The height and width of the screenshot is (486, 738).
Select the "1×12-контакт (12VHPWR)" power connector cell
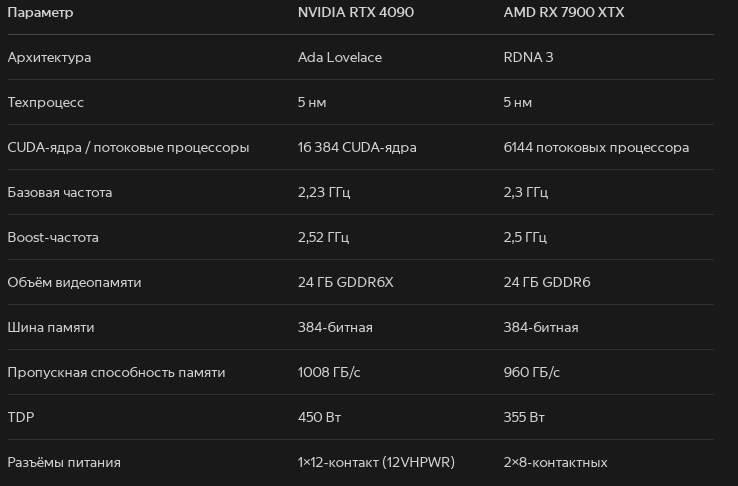pos(376,462)
